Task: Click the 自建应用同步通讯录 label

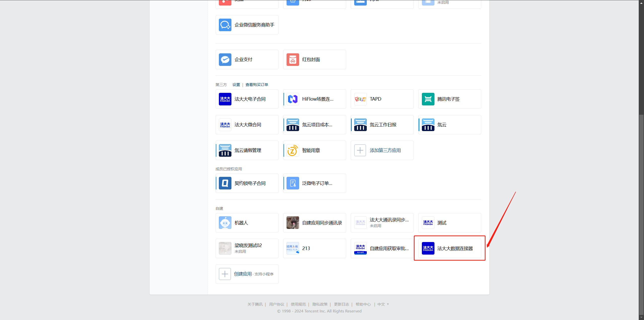Action: click(x=322, y=223)
